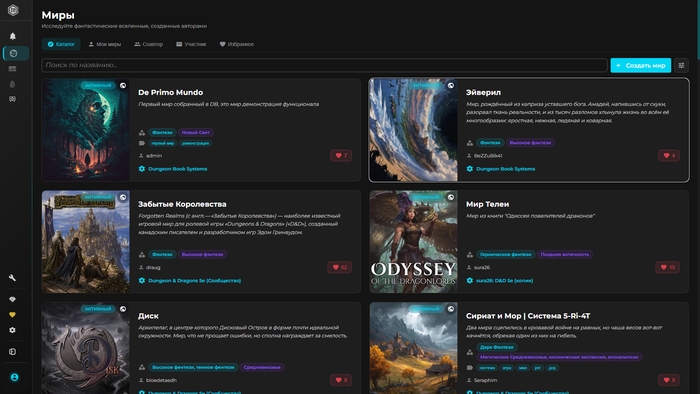The height and width of the screenshot is (394, 700).
Task: Open Dungeon Book Systems link on Эйверил
Action: click(x=505, y=169)
